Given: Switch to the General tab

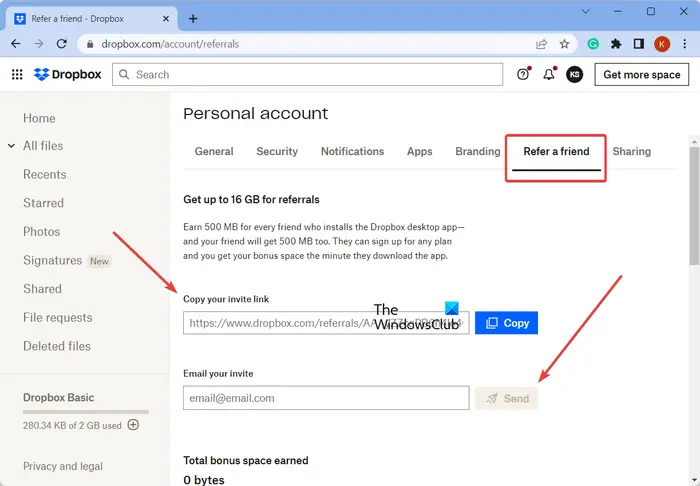Looking at the screenshot, I should click(x=214, y=151).
